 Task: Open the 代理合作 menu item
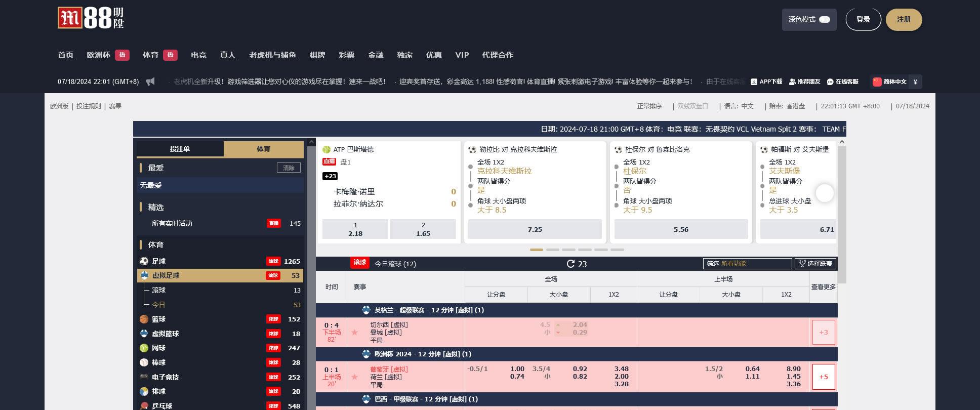tap(498, 55)
